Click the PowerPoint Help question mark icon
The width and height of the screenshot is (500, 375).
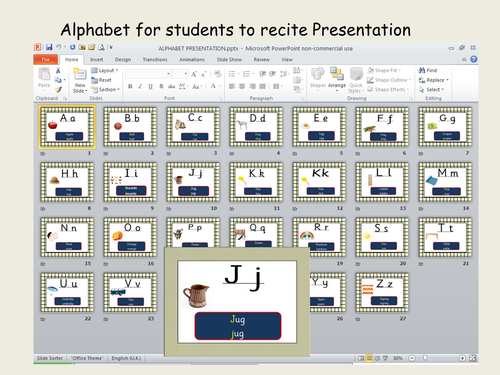(473, 59)
